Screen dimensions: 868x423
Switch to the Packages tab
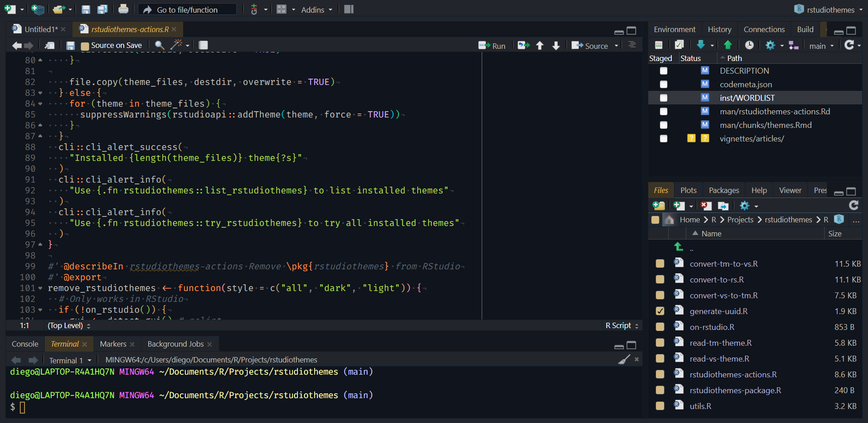pyautogui.click(x=723, y=190)
